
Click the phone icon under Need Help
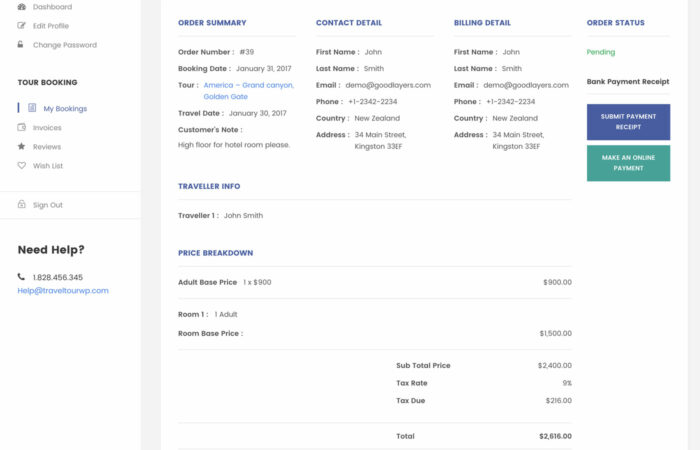(22, 277)
